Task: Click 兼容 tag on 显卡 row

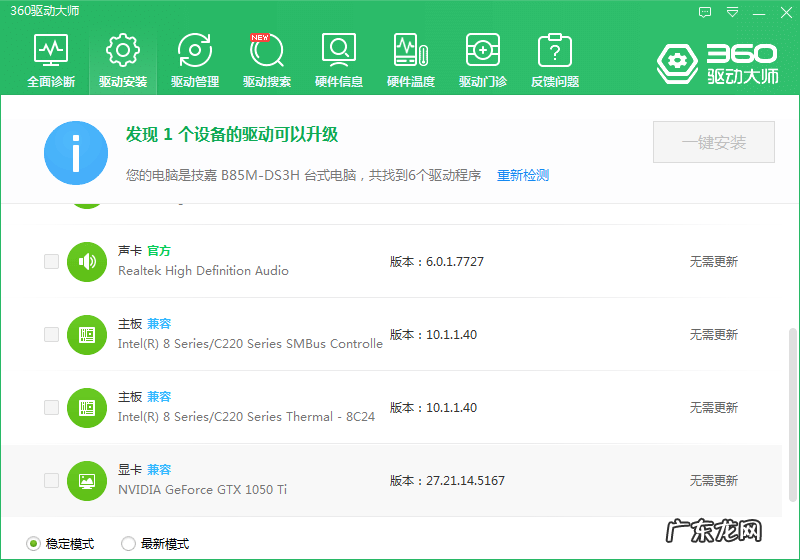Action: point(159,470)
